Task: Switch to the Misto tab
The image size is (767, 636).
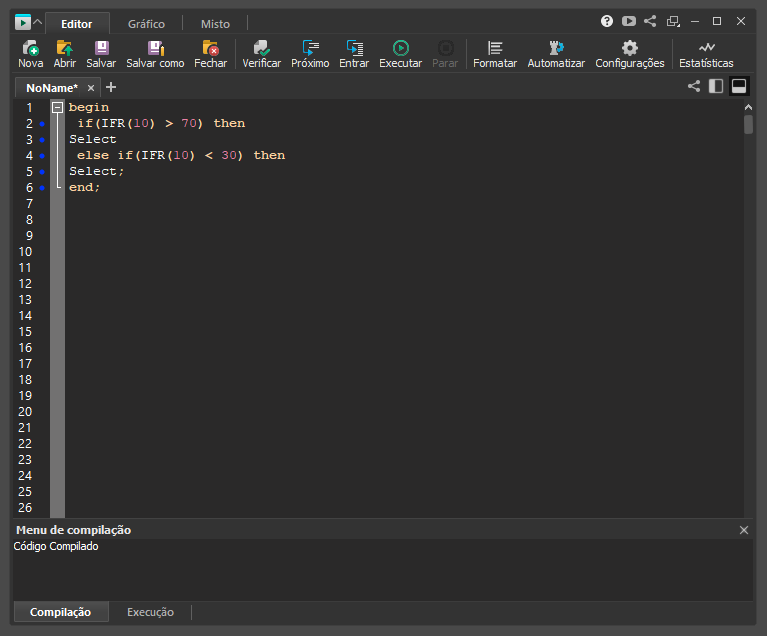Action: click(215, 23)
